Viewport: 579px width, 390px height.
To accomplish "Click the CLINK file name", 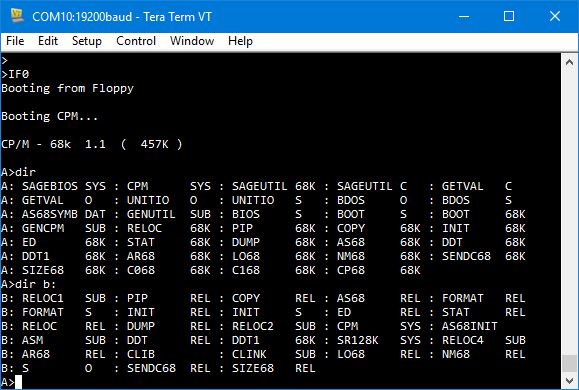I will (x=249, y=354).
